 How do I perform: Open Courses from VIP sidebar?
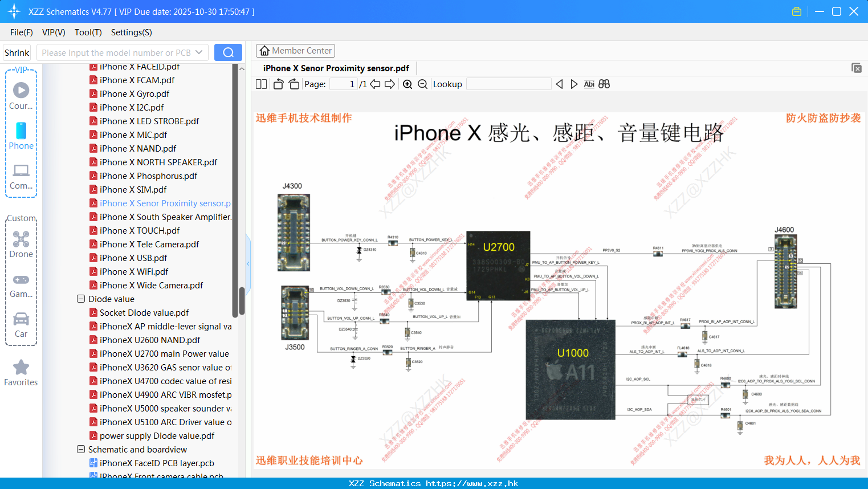[x=21, y=96]
